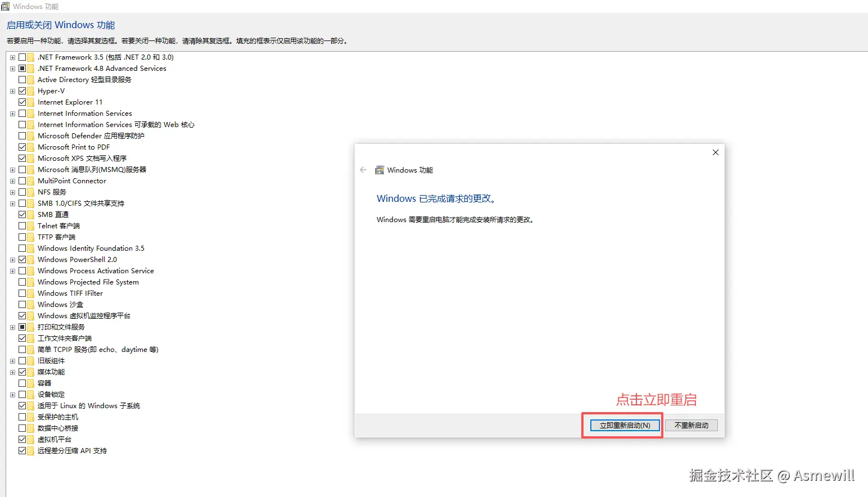Viewport: 868px width, 497px height.
Task: Expand .NET Framework 4.8 Advanced Services node
Action: 12,69
